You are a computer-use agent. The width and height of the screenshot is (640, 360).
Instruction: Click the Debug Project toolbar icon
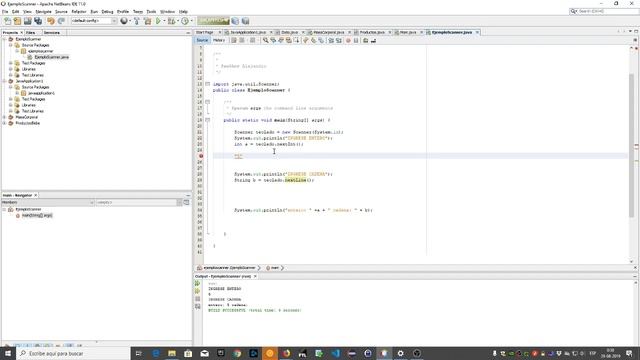[x=172, y=21]
